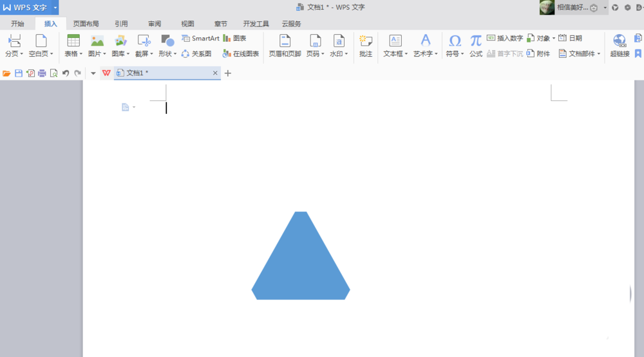This screenshot has height=357, width=644.
Task: Click the WPS 文字 application button
Action: pos(26,7)
